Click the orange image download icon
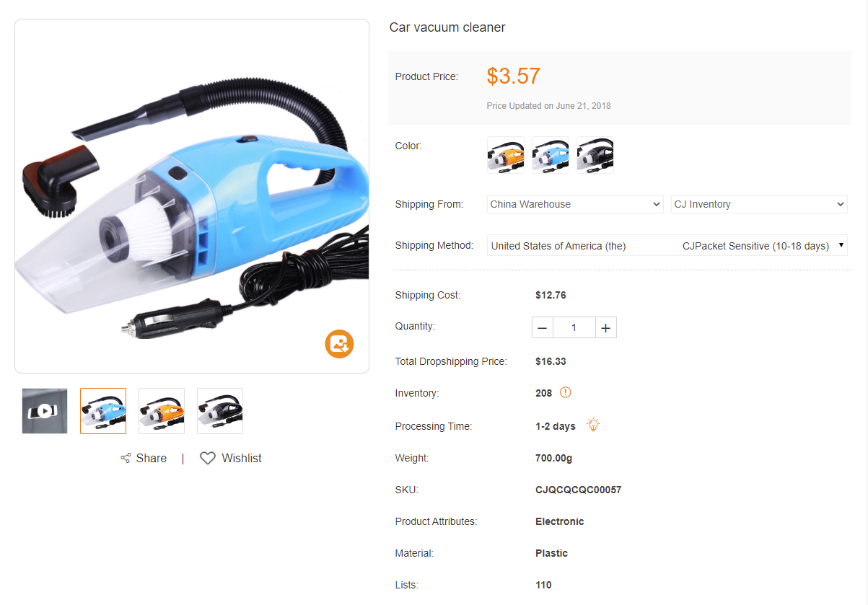Image resolution: width=868 pixels, height=605 pixels. coord(339,344)
